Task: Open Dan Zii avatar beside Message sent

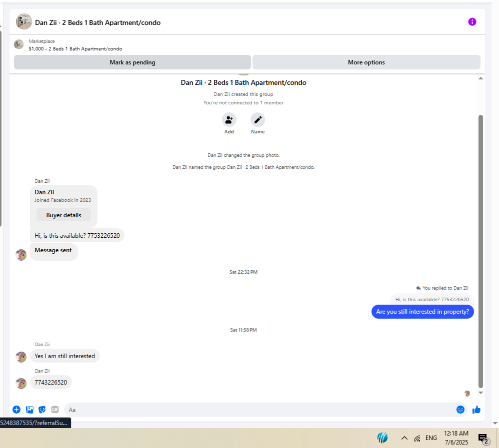Action: [x=21, y=255]
